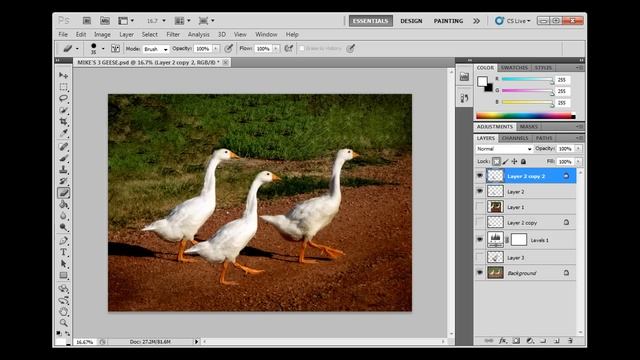Switch to the Channels tab
This screenshot has height=360, width=640.
click(515, 138)
